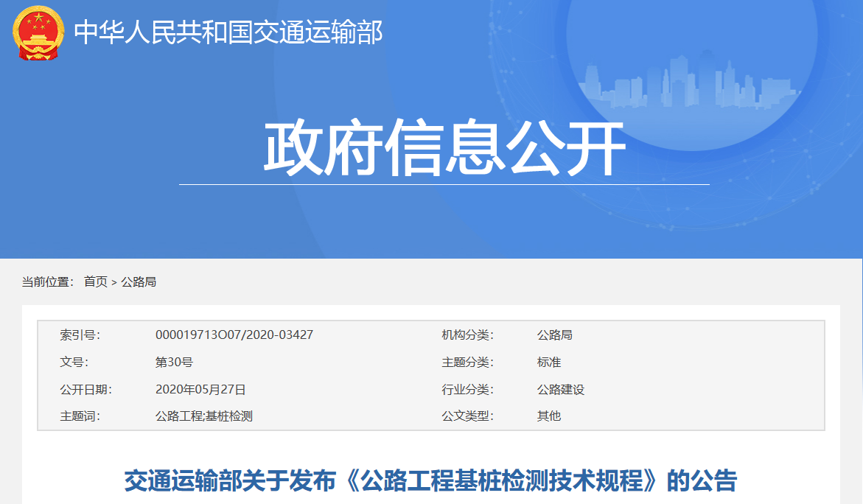863x504 pixels.
Task: Click the 文号 value 第30号
Action: tap(173, 362)
